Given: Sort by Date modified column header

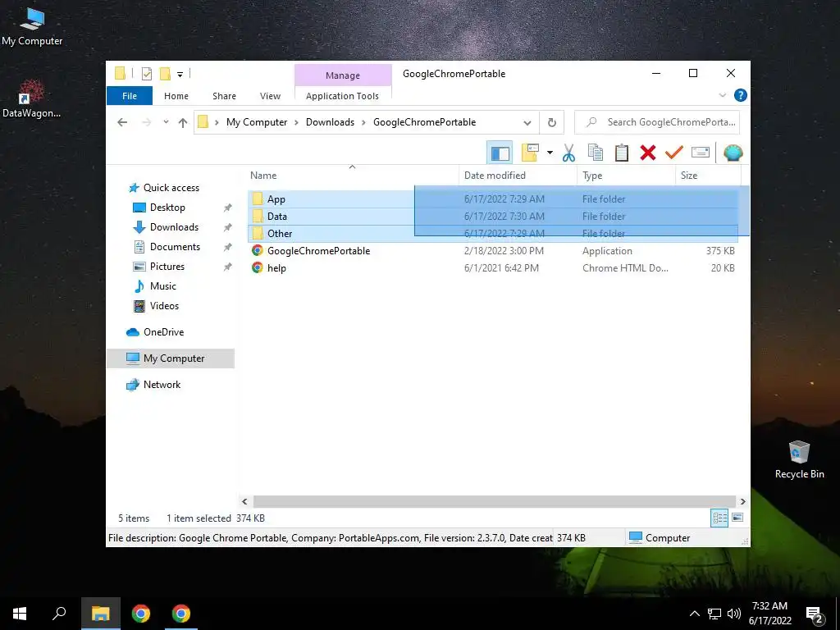Looking at the screenshot, I should pyautogui.click(x=518, y=176).
